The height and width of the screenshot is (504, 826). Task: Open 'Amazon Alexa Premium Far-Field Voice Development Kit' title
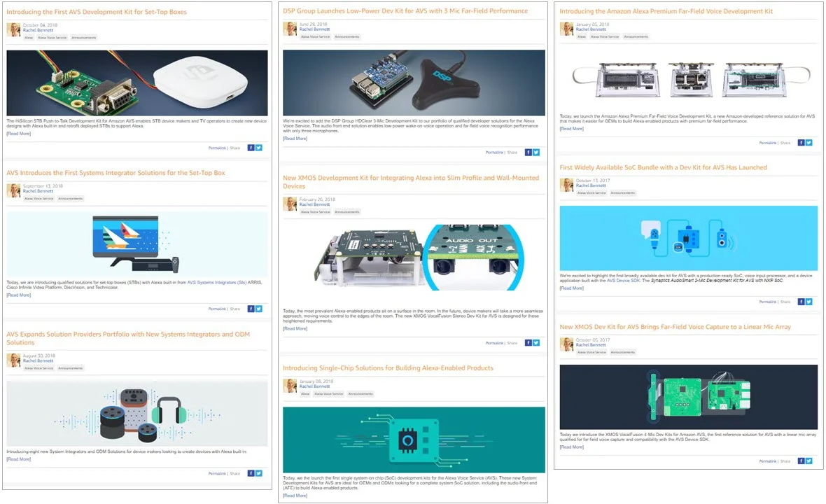click(x=666, y=11)
